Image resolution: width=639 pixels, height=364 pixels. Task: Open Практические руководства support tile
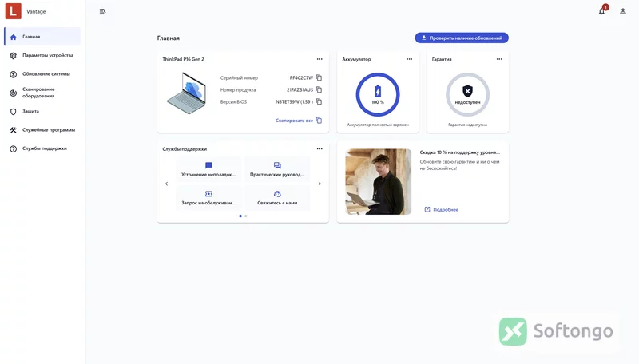pos(277,169)
